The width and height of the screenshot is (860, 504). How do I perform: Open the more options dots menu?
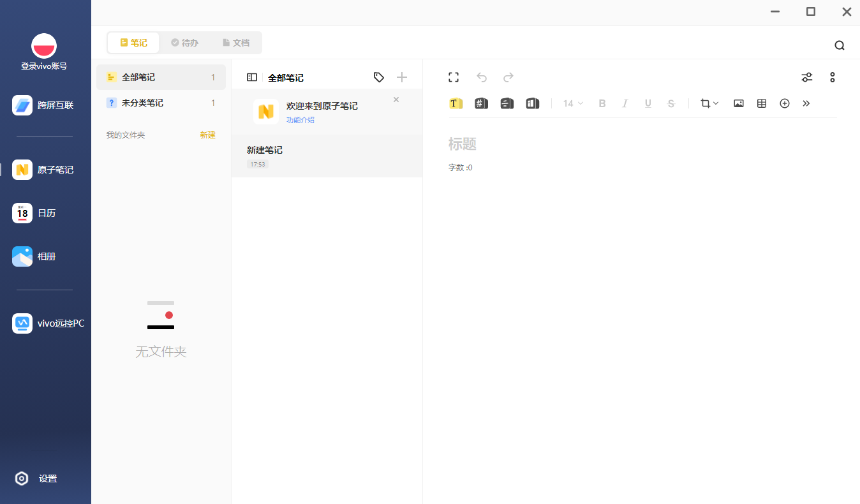[833, 77]
